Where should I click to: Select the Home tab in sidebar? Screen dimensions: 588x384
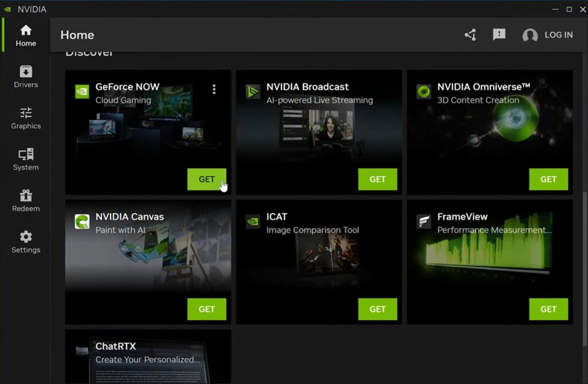26,36
